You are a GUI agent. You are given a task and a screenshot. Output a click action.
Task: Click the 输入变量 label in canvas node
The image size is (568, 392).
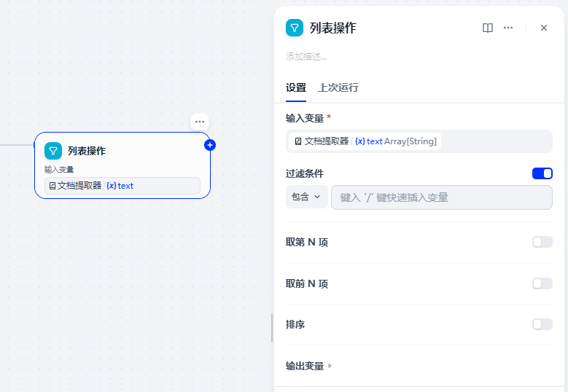pyautogui.click(x=59, y=169)
